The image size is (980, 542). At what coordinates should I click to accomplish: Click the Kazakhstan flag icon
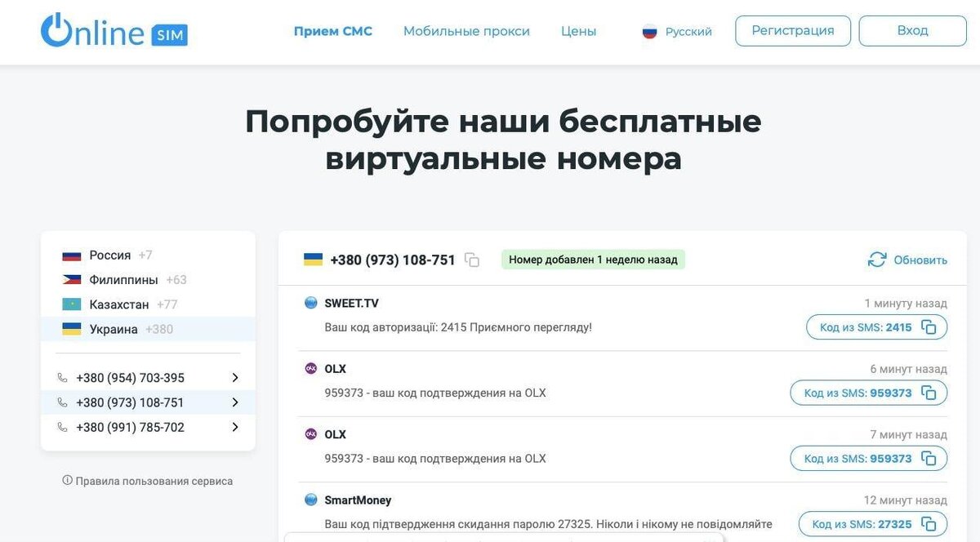point(72,304)
